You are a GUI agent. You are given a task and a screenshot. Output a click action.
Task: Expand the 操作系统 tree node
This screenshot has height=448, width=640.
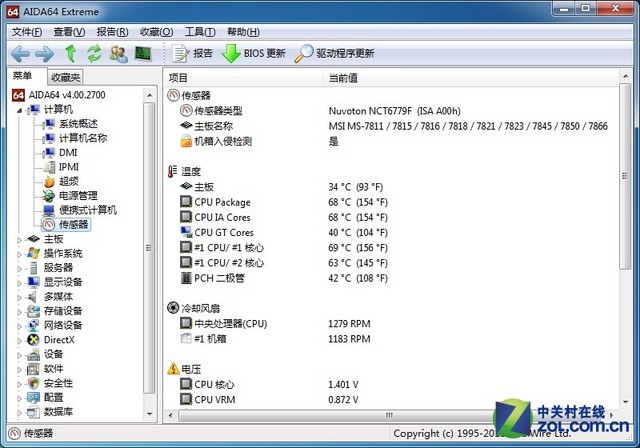pyautogui.click(x=19, y=254)
